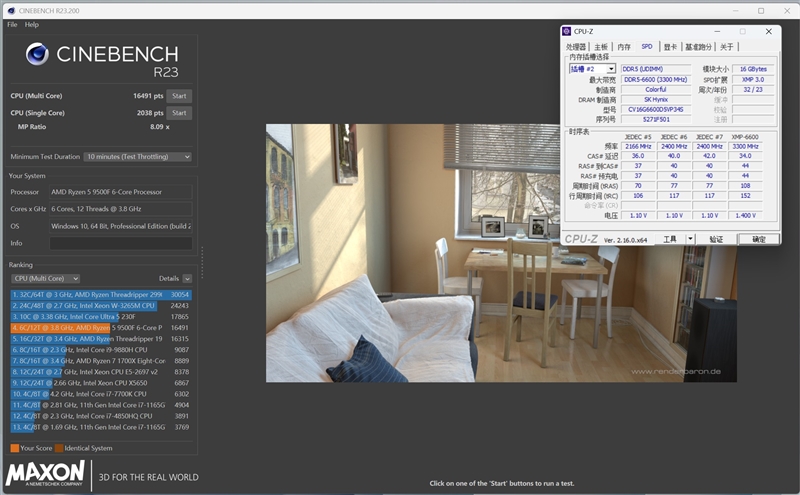The height and width of the screenshot is (495, 800).
Task: Switch to the 处理器 tab in CPU-Z
Action: pos(576,47)
